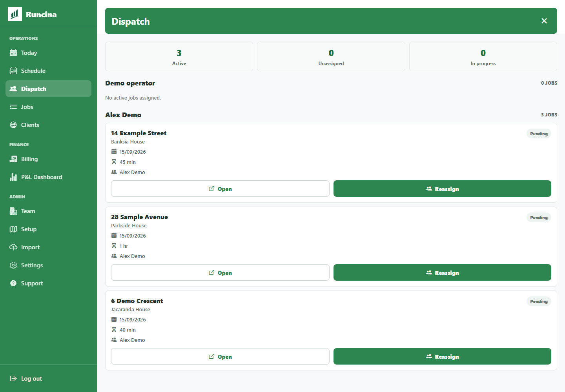Image resolution: width=565 pixels, height=392 pixels.
Task: Click the Dispatch people icon in sidebar
Action: tap(13, 89)
